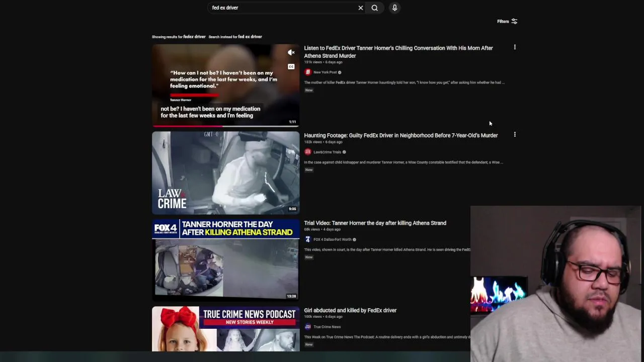The image size is (644, 362).
Task: Clear the search box with the X icon
Action: click(360, 8)
